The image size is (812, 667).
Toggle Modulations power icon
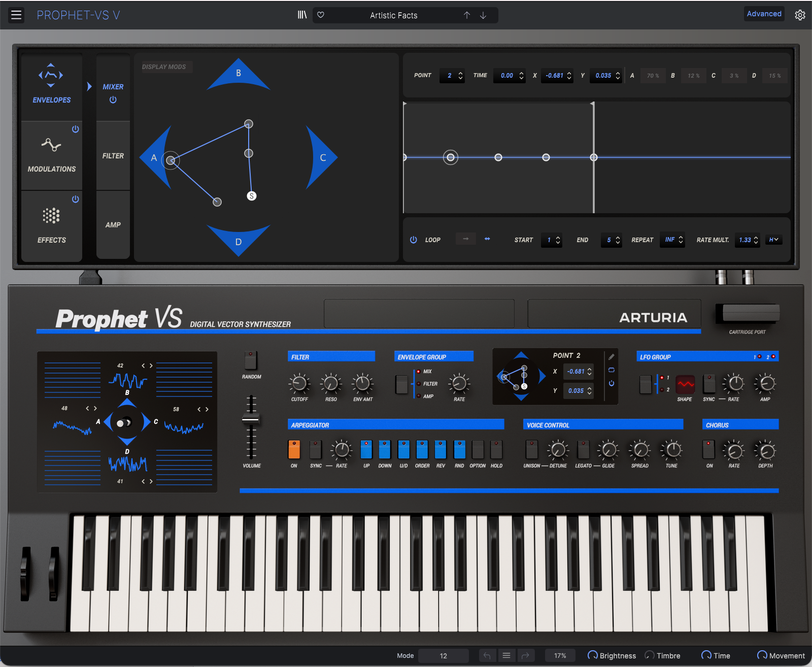click(75, 129)
